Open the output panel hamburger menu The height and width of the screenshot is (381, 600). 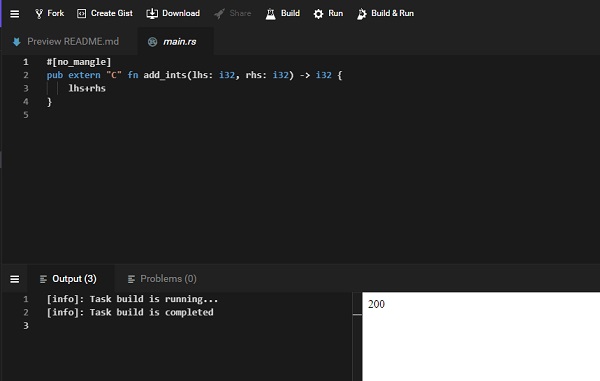[x=15, y=279]
